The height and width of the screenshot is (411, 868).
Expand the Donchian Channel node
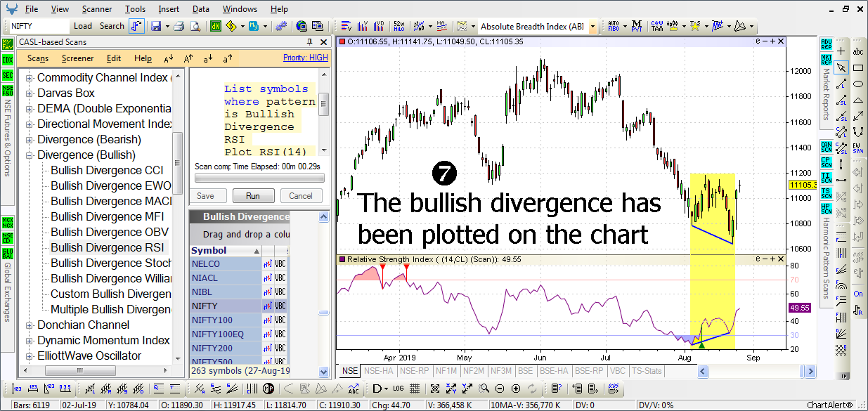[30, 325]
